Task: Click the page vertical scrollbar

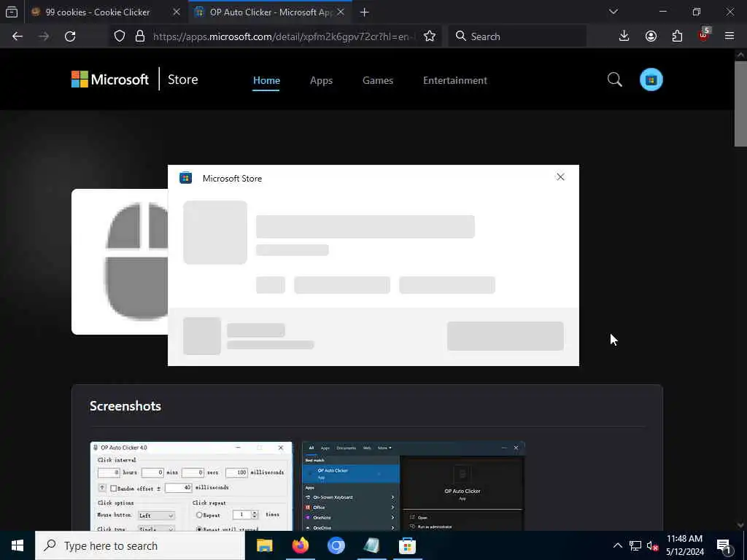Action: pos(740,104)
